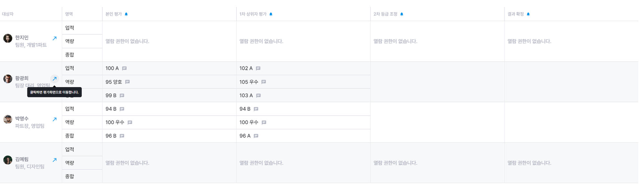The width and height of the screenshot is (644, 191).
Task: Click the 영역 column header
Action: tap(69, 14)
